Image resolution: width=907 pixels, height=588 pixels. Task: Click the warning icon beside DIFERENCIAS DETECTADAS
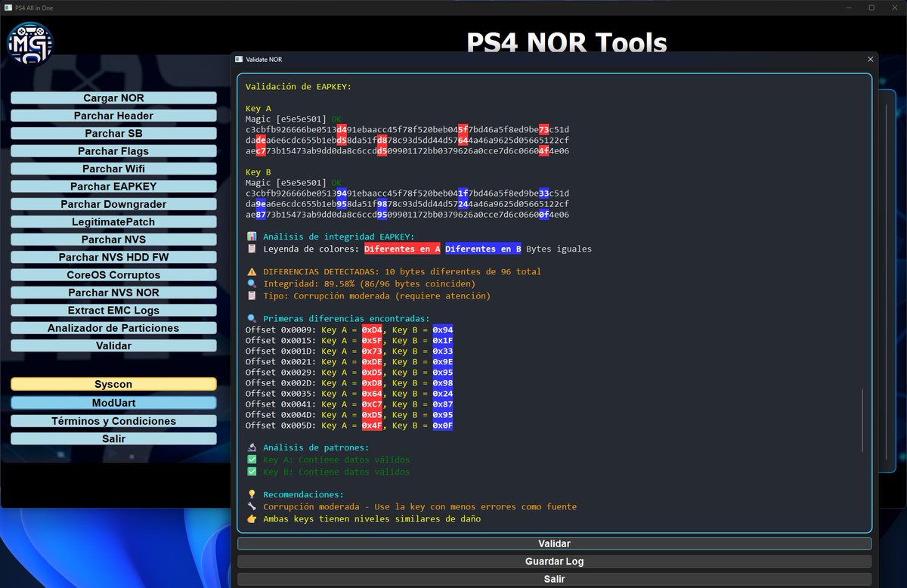[252, 271]
